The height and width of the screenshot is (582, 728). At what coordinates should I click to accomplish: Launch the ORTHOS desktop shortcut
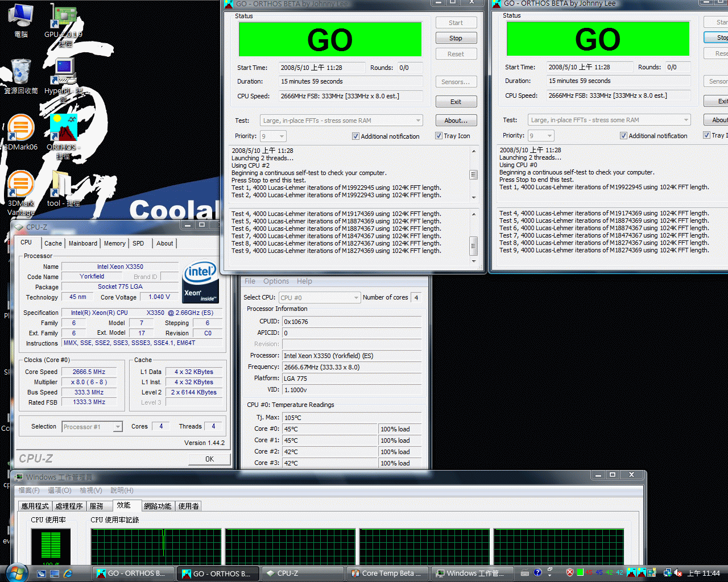coord(63,135)
